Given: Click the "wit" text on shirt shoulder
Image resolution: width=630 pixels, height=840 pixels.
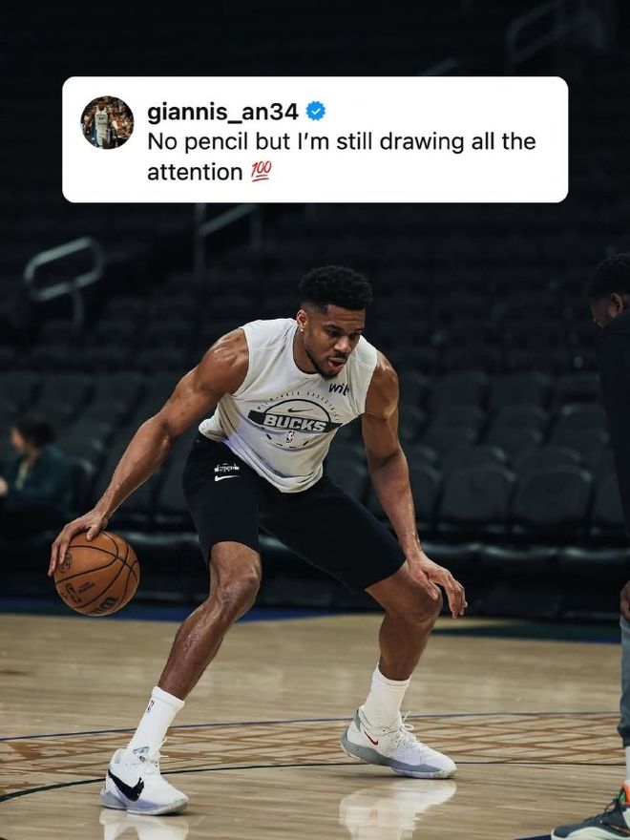Looking at the screenshot, I should 339,388.
